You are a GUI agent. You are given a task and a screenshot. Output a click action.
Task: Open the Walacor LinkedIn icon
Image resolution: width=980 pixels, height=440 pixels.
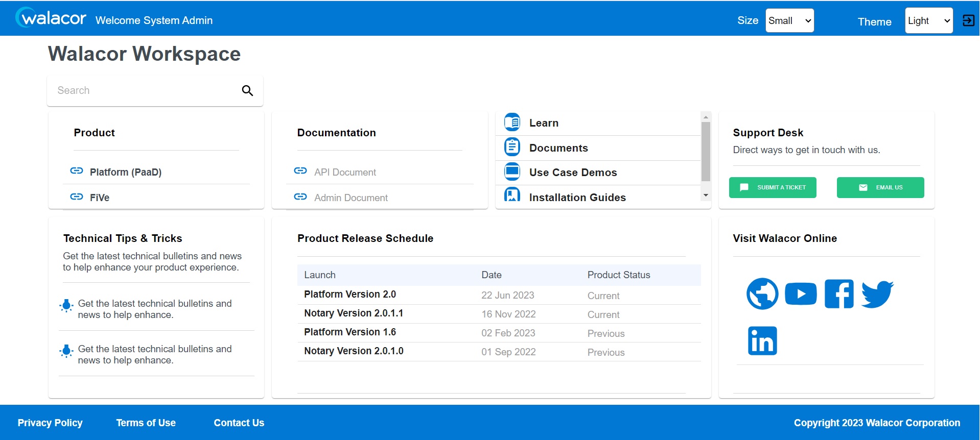(762, 340)
